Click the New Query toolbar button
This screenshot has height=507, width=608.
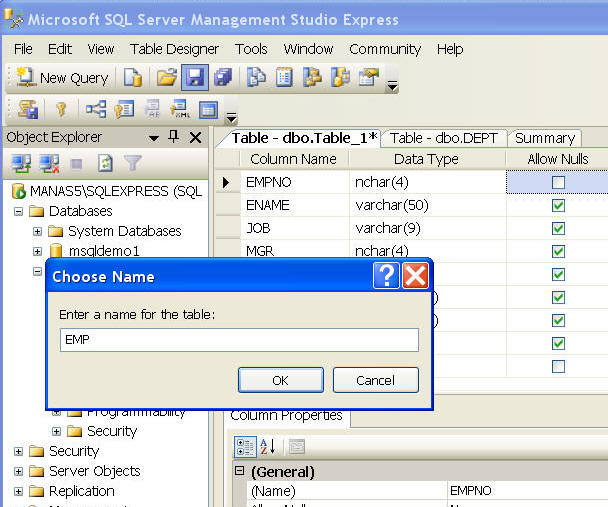62,78
